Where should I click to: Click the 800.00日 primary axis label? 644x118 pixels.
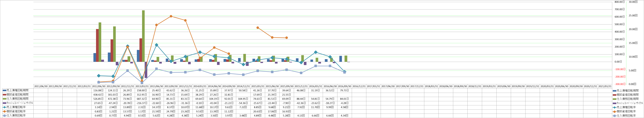click(619, 2)
